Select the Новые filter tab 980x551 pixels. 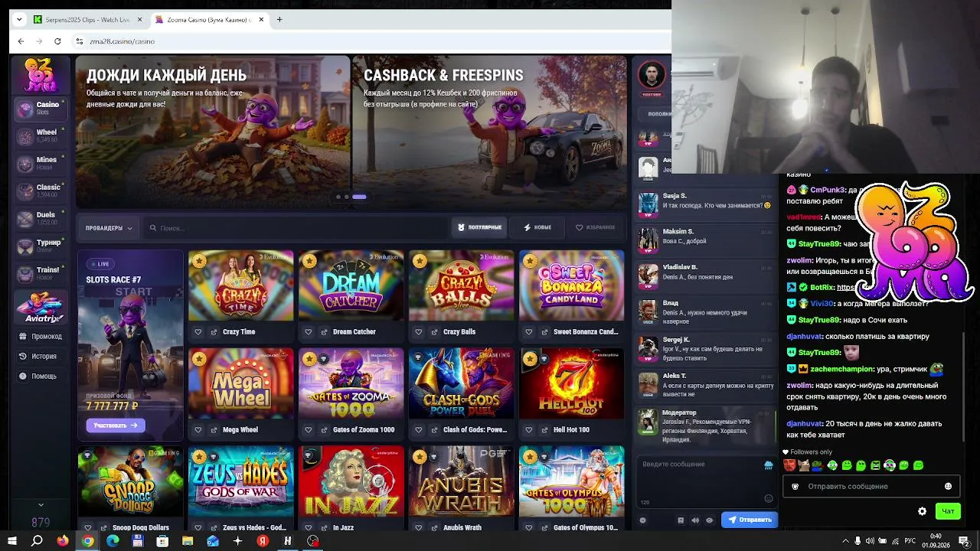click(537, 227)
